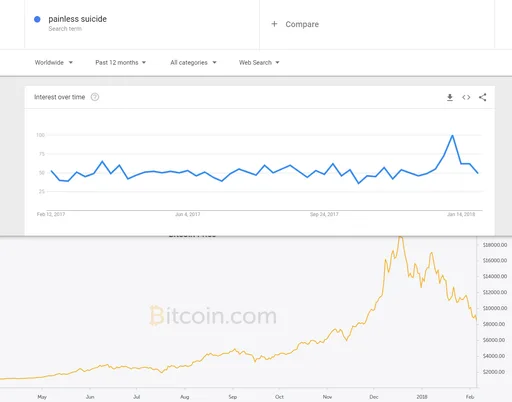Viewport: 512px width, 402px height.
Task: Open the embed code icon
Action: point(466,97)
